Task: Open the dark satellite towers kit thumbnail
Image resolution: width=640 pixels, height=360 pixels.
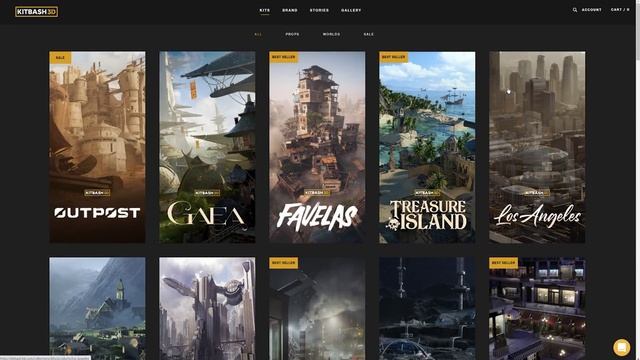Action: coord(427,309)
